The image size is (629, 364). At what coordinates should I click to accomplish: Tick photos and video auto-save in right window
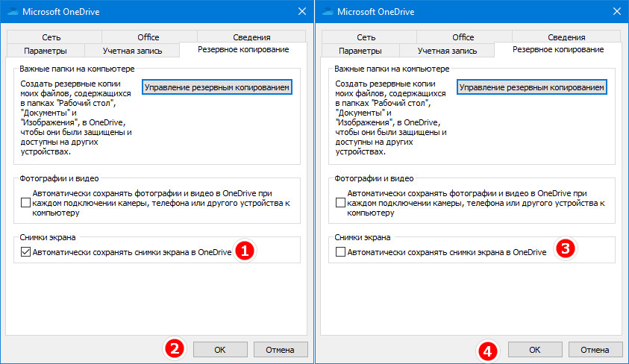(340, 202)
